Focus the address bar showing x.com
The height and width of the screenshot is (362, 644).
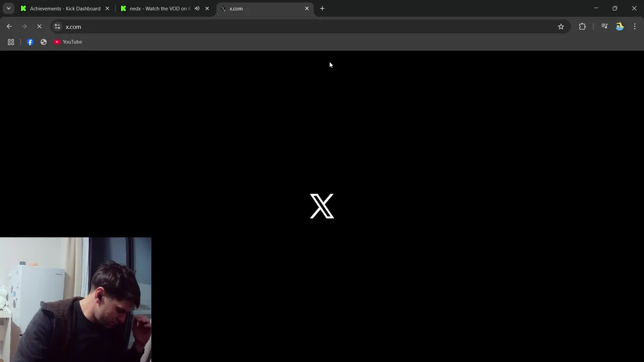point(309,27)
